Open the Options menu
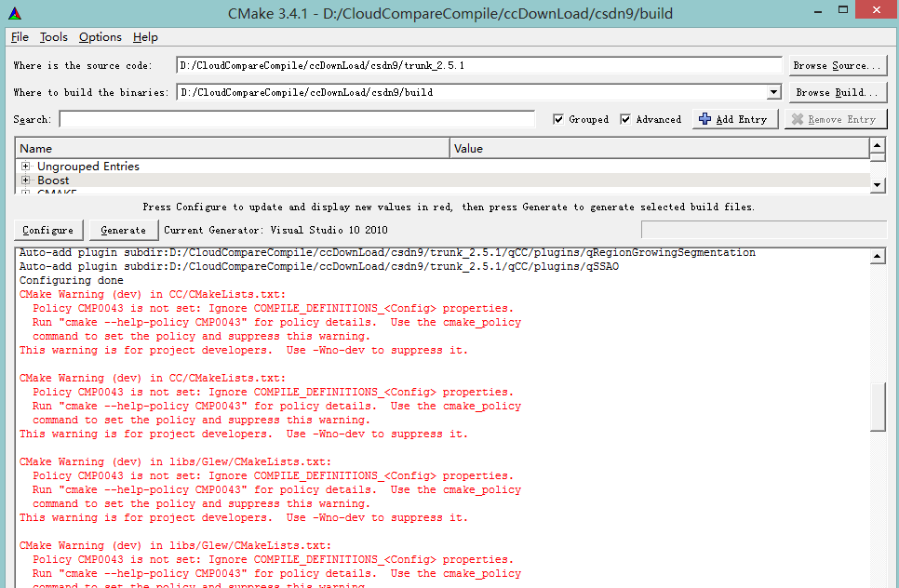This screenshot has height=588, width=899. [100, 37]
